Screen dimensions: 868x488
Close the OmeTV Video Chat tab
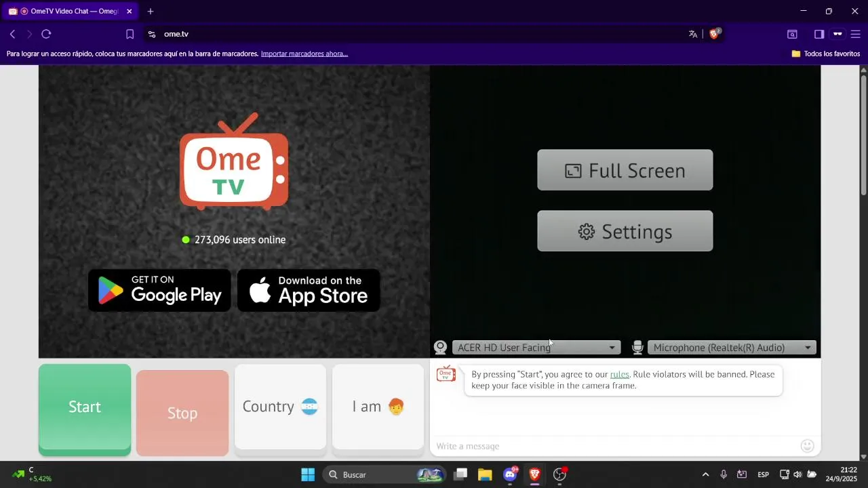(129, 12)
